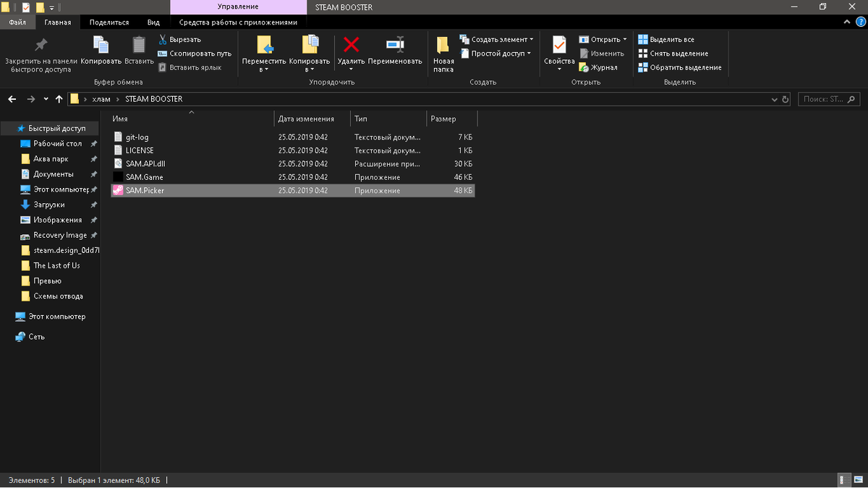Open the Переместить в menu
This screenshot has width=868, height=488.
pyautogui.click(x=264, y=54)
